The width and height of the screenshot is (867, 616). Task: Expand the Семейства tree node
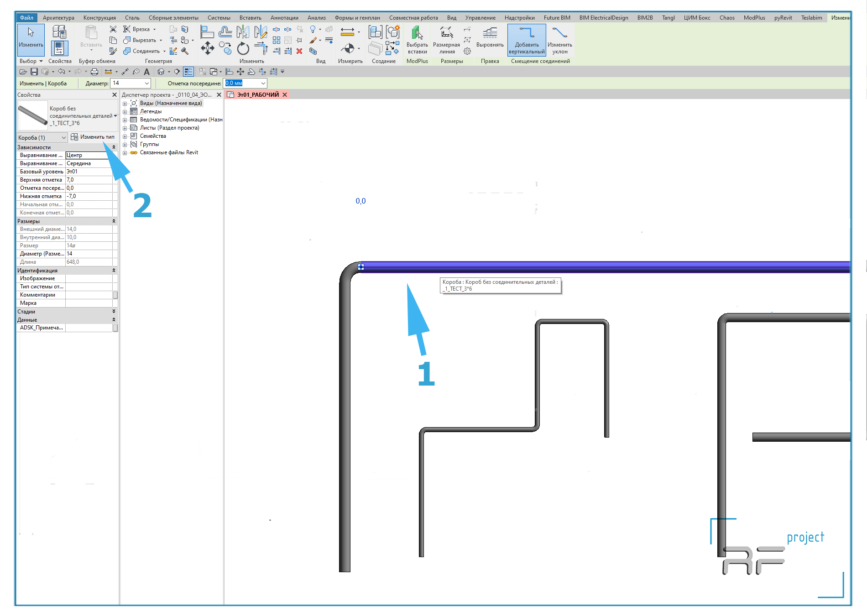(x=125, y=136)
